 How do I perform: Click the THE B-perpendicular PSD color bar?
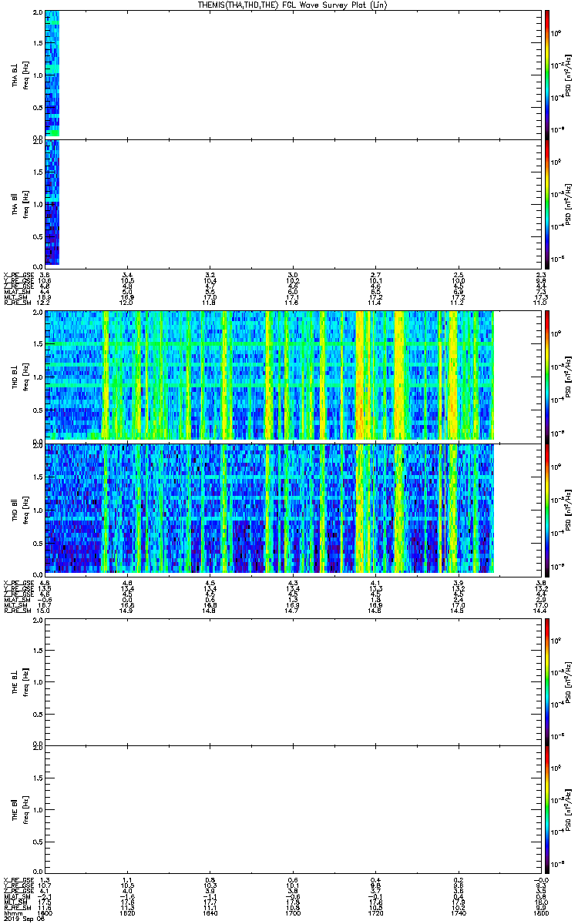pyautogui.click(x=546, y=681)
